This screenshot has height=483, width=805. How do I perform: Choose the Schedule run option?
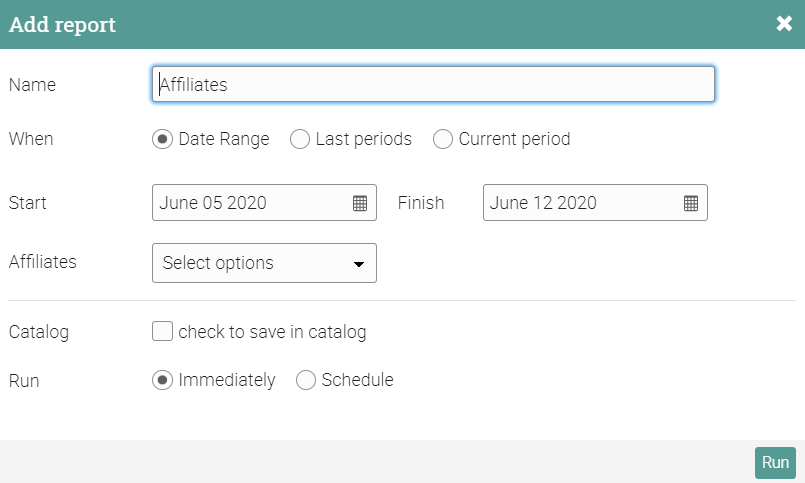pos(306,380)
